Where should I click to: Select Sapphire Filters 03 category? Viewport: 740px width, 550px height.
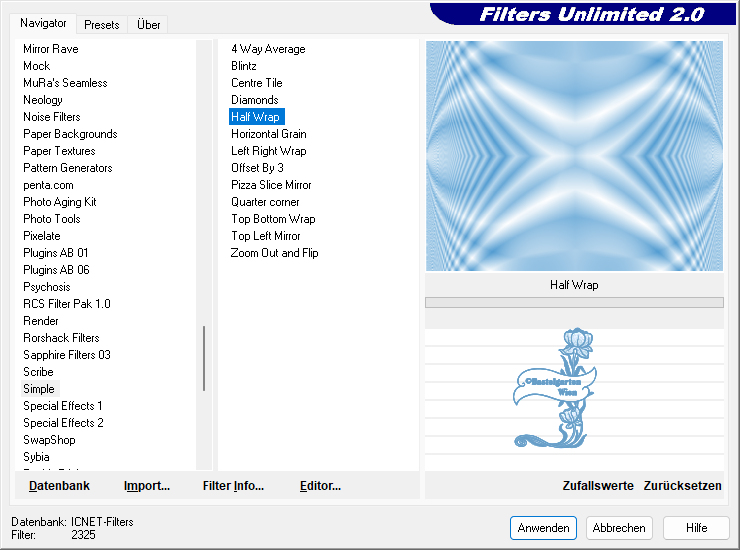[67, 355]
